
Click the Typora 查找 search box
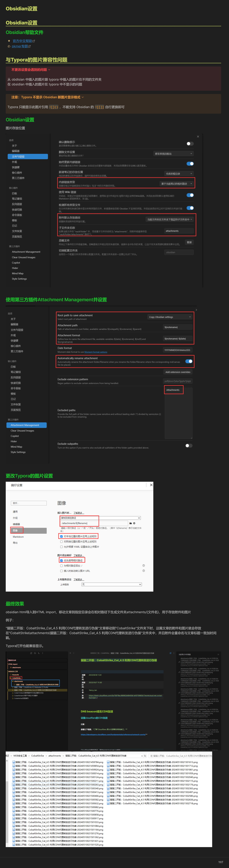(x=29, y=503)
